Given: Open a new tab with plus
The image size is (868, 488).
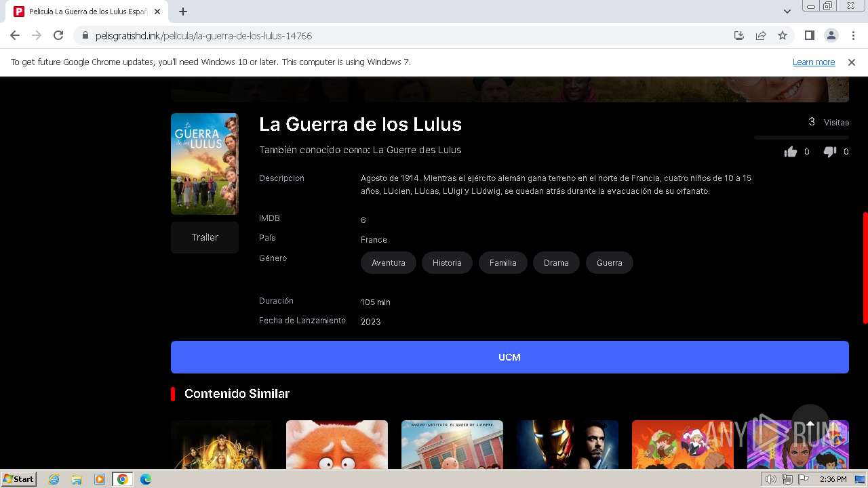Looking at the screenshot, I should (x=183, y=12).
